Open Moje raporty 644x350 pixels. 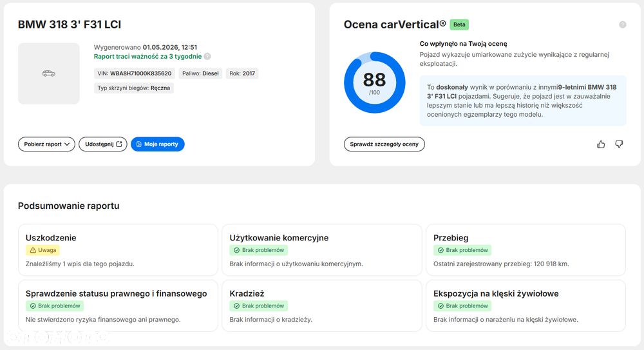tap(158, 144)
